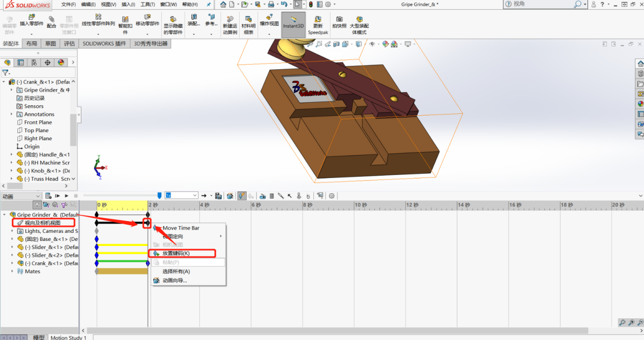This screenshot has width=644, height=340.
Task: Play the animation from the motion toolbar
Action: click(67, 196)
